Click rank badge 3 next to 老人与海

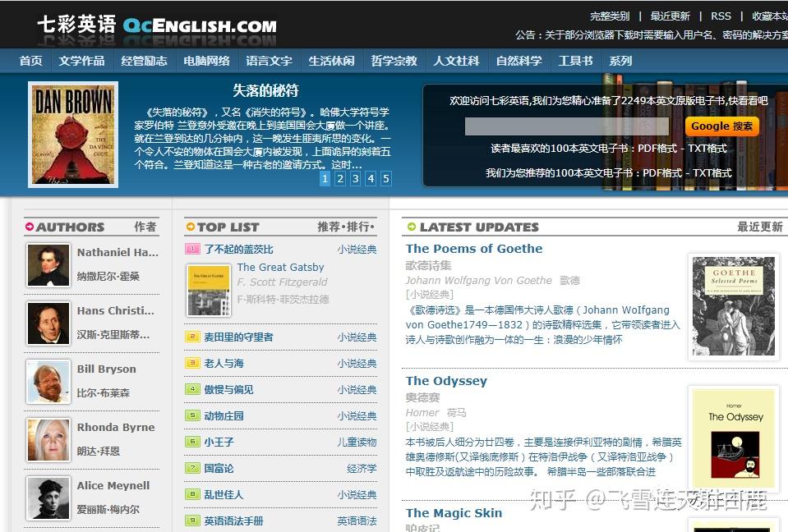click(x=191, y=363)
